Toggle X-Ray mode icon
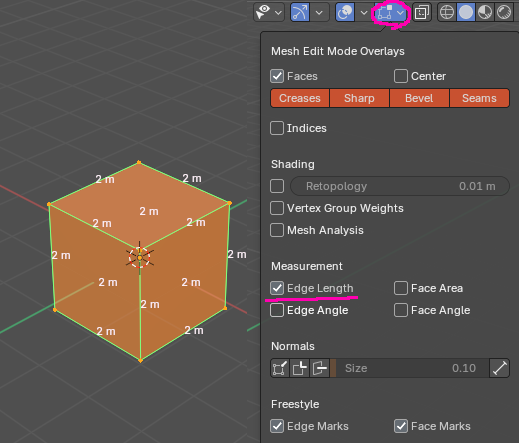Image resolution: width=519 pixels, height=443 pixels. (422, 13)
